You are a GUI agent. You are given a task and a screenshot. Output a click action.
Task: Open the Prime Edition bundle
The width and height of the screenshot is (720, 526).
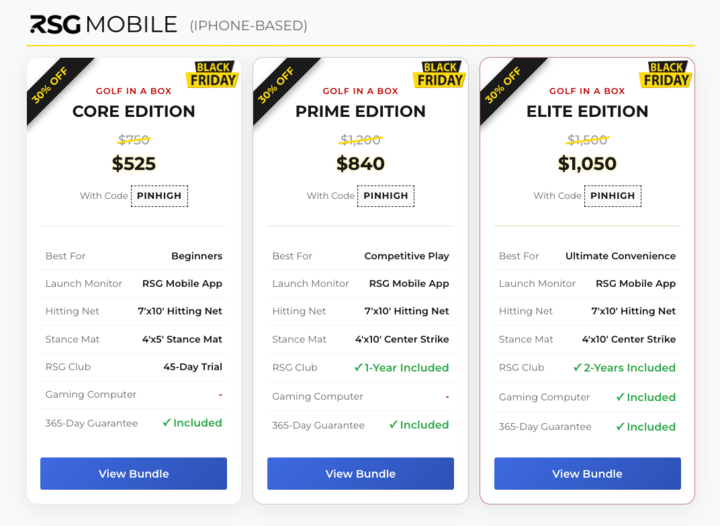(360, 474)
